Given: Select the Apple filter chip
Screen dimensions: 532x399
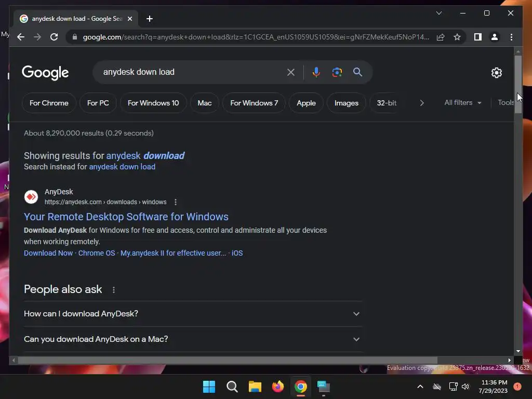Looking at the screenshot, I should tap(306, 103).
